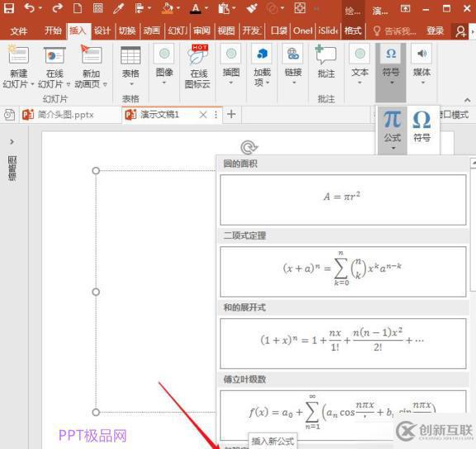The width and height of the screenshot is (476, 449).
Task: Insert the 二项式定理 equation
Action: [x=343, y=271]
